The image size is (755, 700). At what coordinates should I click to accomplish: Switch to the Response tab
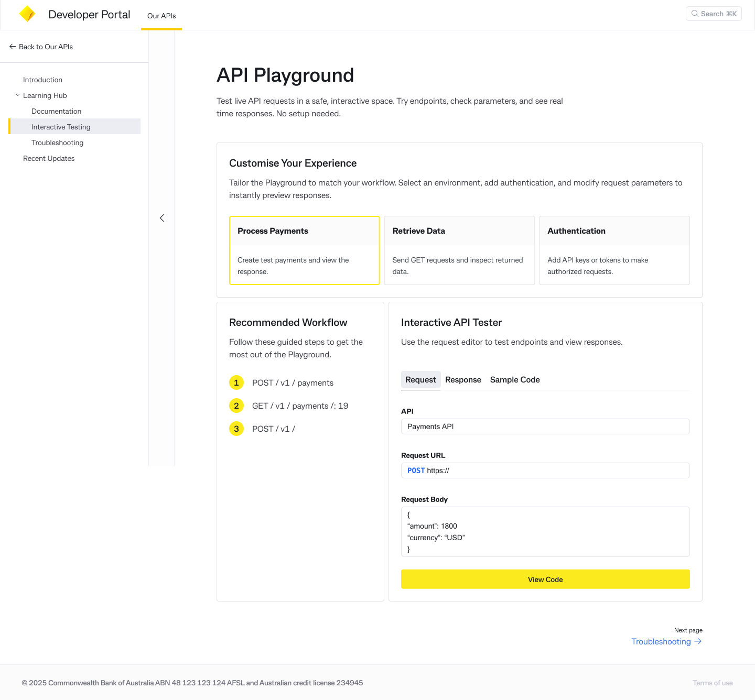tap(463, 379)
